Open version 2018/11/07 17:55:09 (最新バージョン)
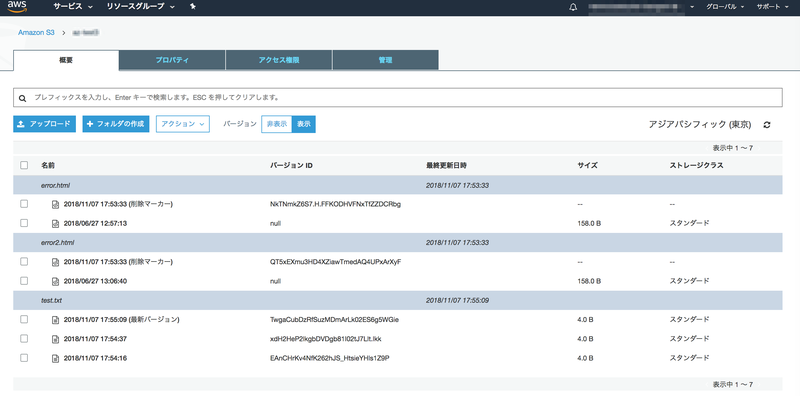 [122, 320]
